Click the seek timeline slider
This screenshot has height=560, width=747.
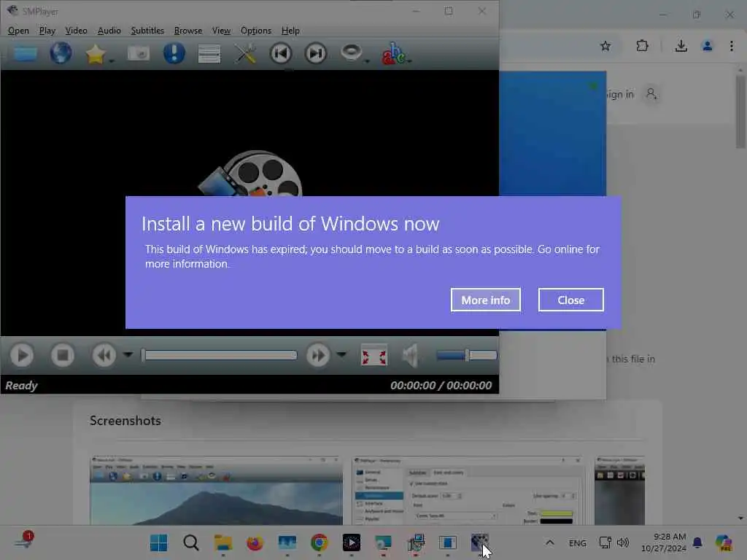tap(220, 355)
